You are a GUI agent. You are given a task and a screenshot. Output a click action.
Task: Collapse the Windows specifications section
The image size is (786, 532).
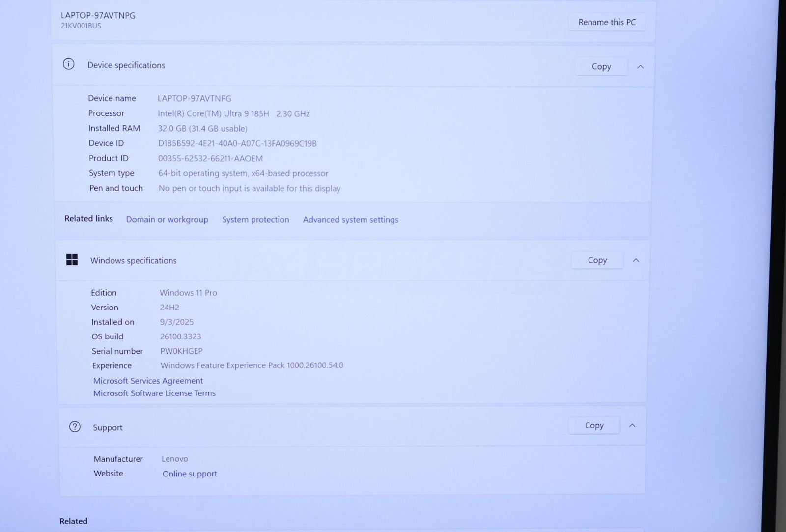[x=636, y=260]
